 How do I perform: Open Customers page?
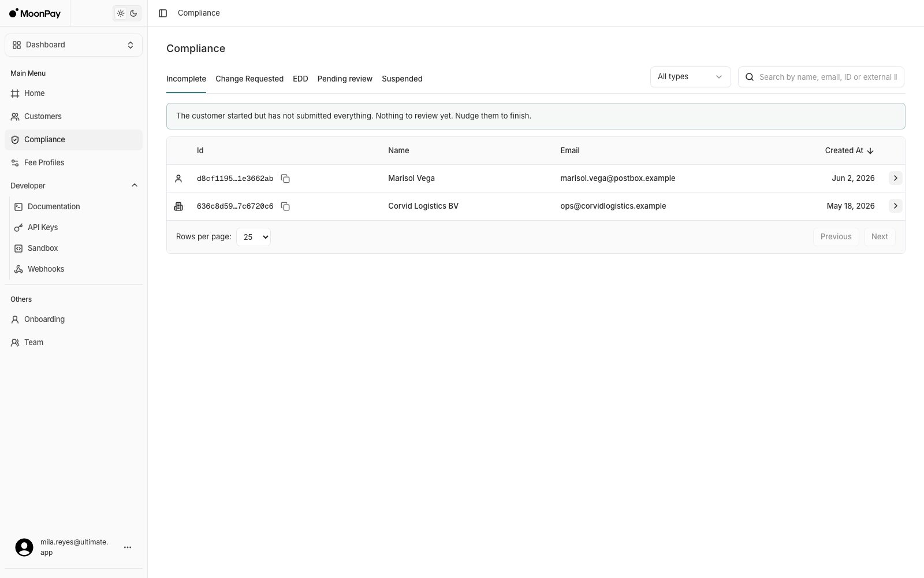[x=73, y=116]
